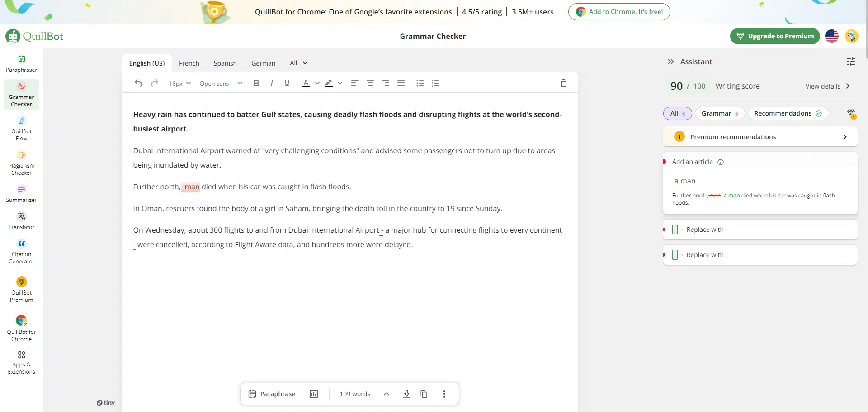This screenshot has height=412, width=868.
Task: Delete all text with trash icon
Action: (x=564, y=83)
